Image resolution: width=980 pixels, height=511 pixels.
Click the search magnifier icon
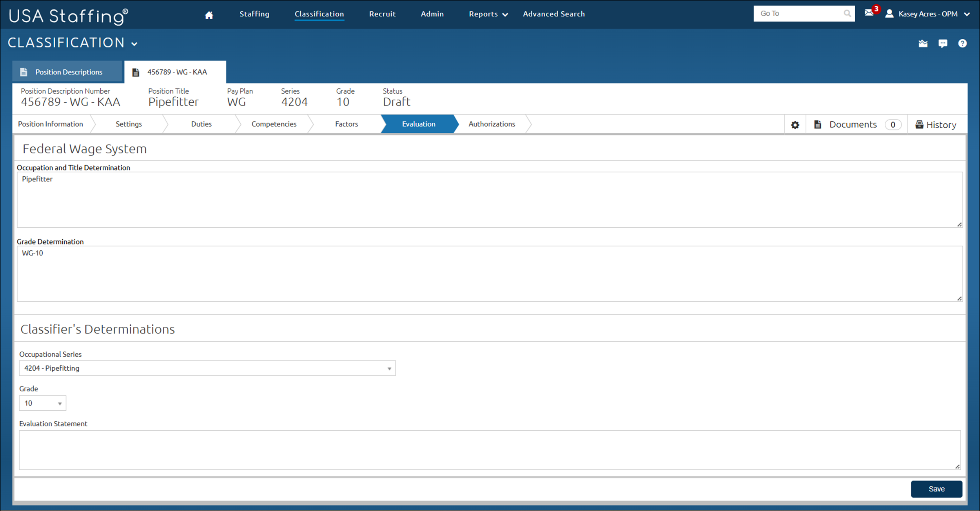(847, 13)
